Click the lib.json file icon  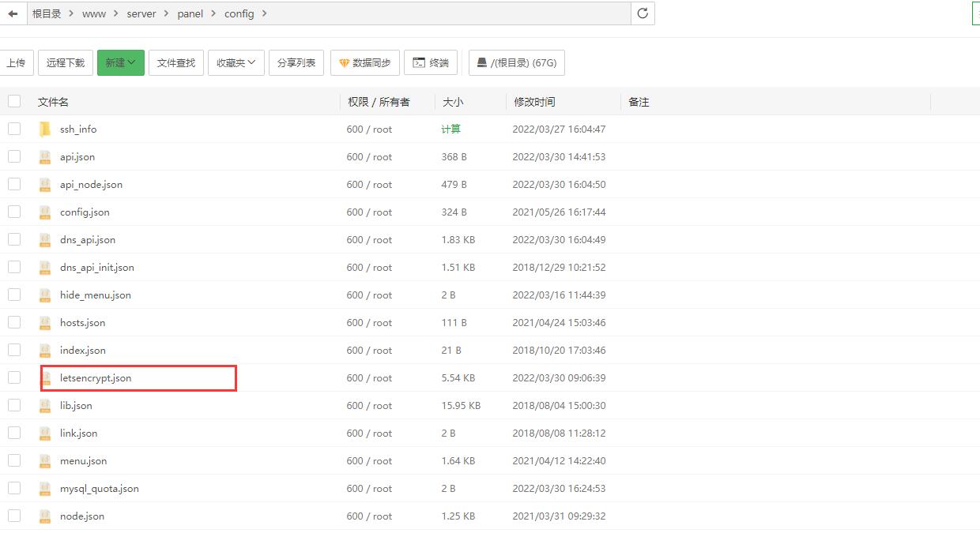click(45, 406)
